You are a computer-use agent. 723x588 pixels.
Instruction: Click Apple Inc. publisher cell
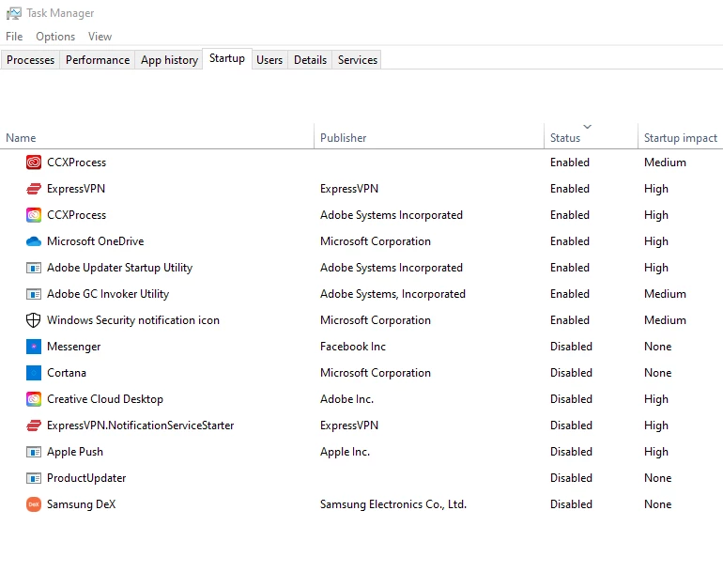click(345, 452)
